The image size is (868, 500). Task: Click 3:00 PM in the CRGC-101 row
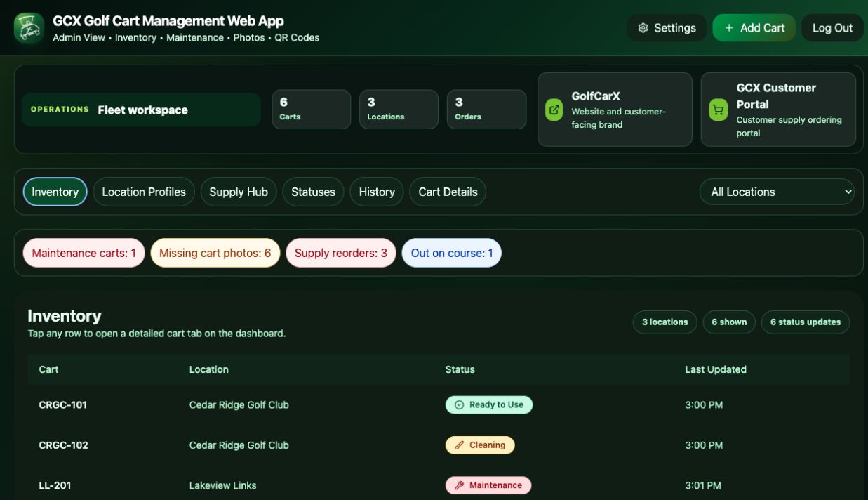click(704, 405)
